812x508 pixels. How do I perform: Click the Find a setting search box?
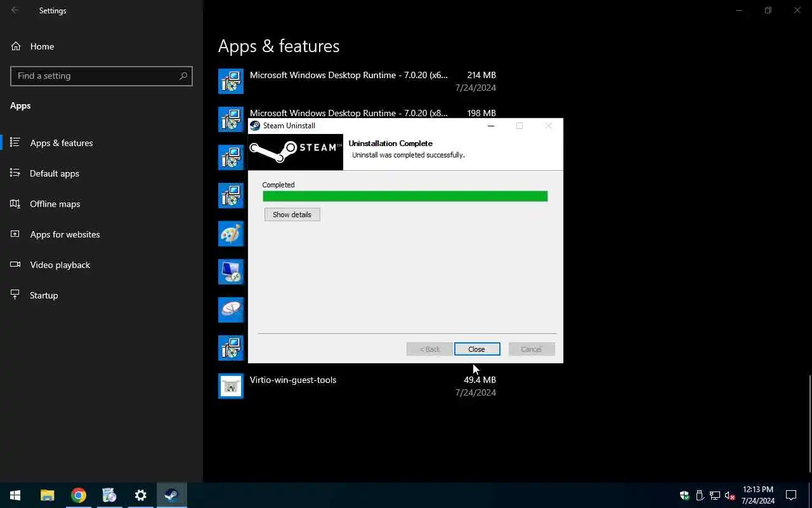pos(101,76)
